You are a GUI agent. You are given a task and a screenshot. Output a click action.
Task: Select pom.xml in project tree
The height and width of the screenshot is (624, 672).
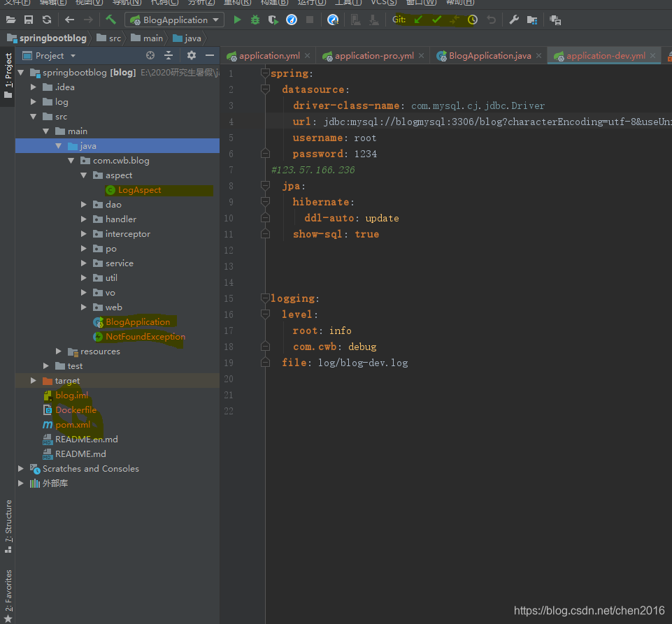(x=73, y=424)
